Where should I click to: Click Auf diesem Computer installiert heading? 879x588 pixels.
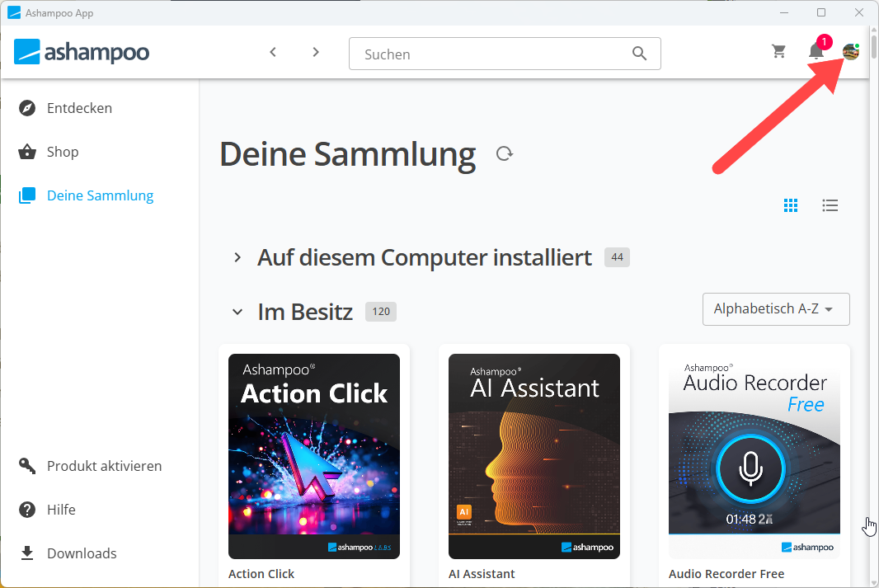pos(425,258)
